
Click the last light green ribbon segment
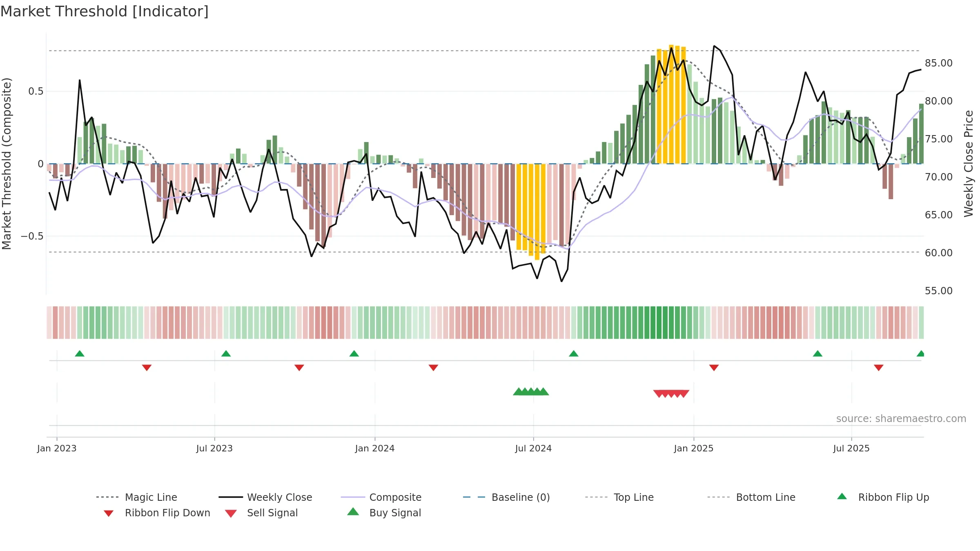point(921,322)
